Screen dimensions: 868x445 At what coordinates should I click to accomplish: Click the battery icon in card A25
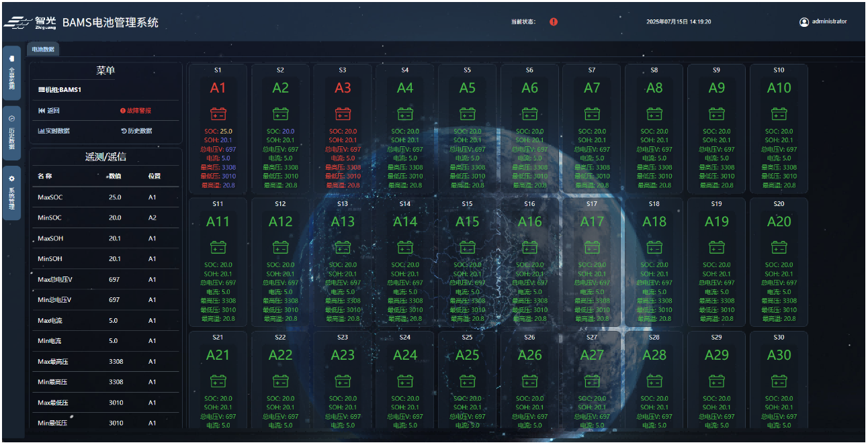467,381
